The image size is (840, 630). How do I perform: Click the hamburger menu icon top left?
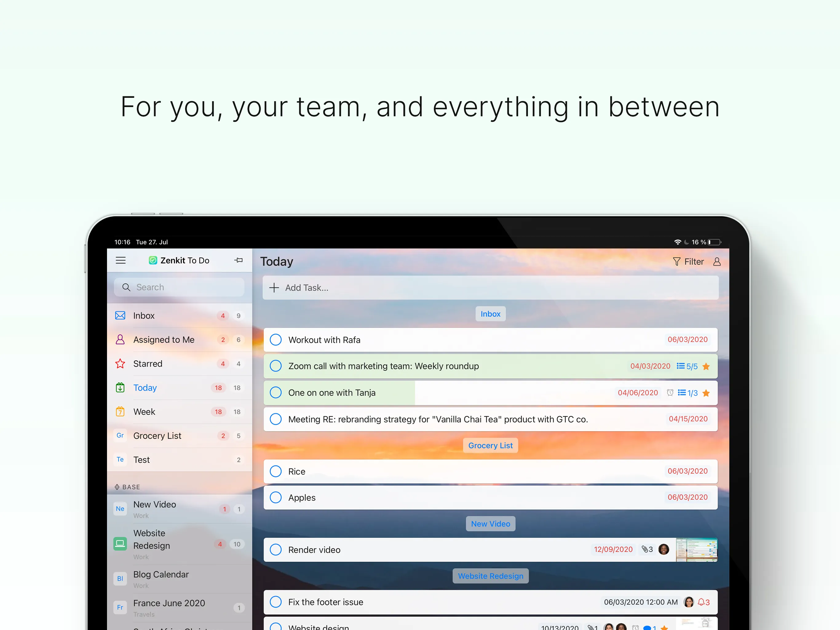click(x=121, y=260)
